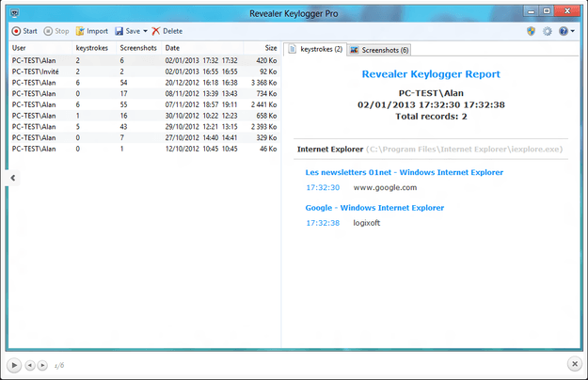588x380 pixels.
Task: Click the 17:32:38 timestamp link
Action: click(323, 223)
